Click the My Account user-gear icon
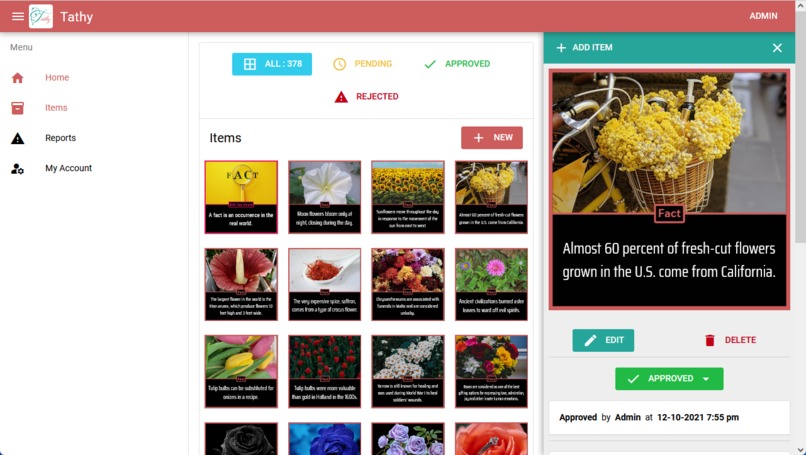Screen dimensions: 806x455 (17, 169)
